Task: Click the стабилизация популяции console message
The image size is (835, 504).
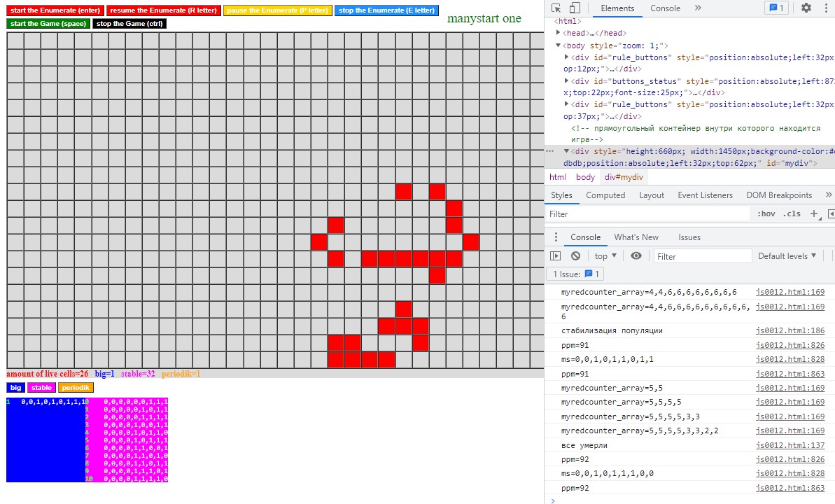Action: (x=612, y=330)
